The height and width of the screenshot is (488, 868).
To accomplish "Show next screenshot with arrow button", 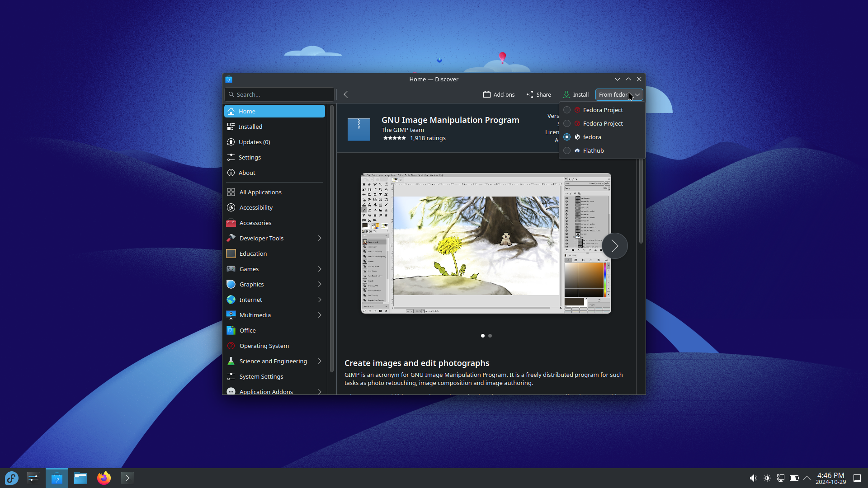I will click(614, 246).
